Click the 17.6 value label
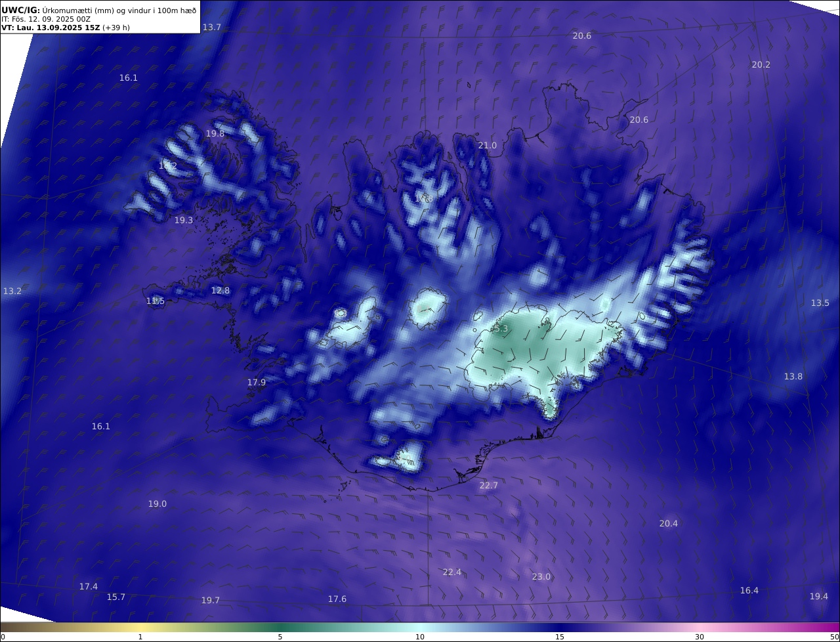This screenshot has height=642, width=840. pos(337,599)
